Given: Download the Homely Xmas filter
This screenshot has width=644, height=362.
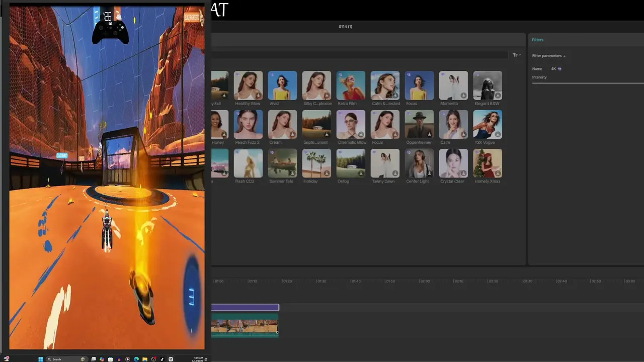Looking at the screenshot, I should click(498, 173).
